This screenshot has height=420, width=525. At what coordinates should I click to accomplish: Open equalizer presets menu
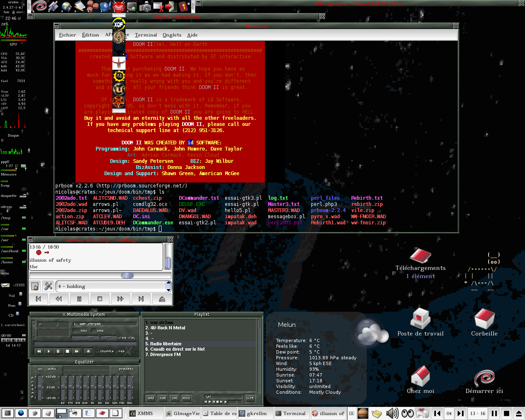pyautogui.click(x=126, y=369)
